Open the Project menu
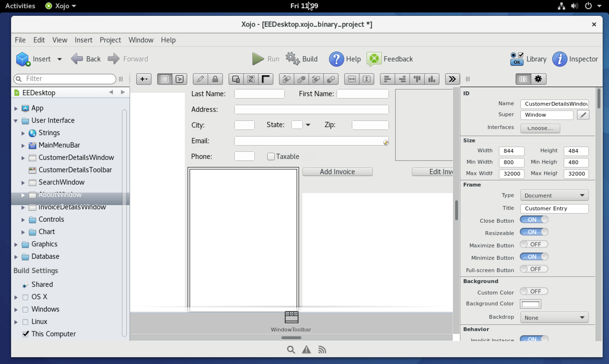Screen dimensions: 609x364 point(110,40)
